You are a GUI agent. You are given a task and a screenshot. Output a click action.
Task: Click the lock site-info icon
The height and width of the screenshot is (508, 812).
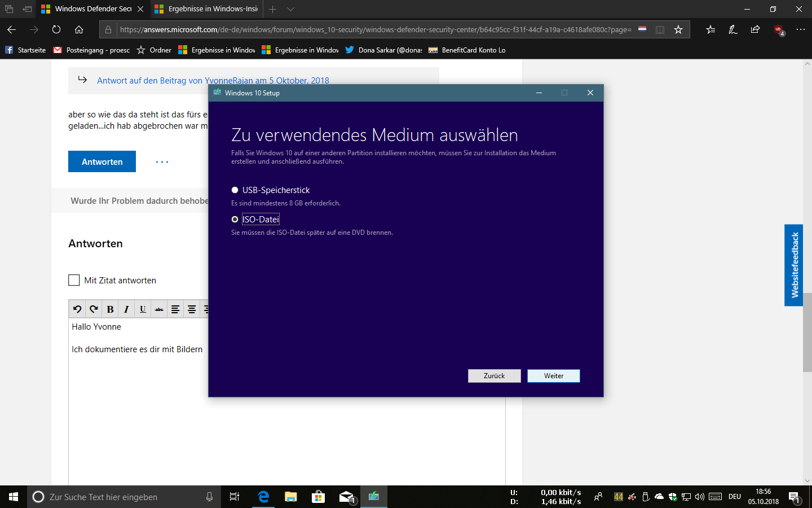click(108, 29)
